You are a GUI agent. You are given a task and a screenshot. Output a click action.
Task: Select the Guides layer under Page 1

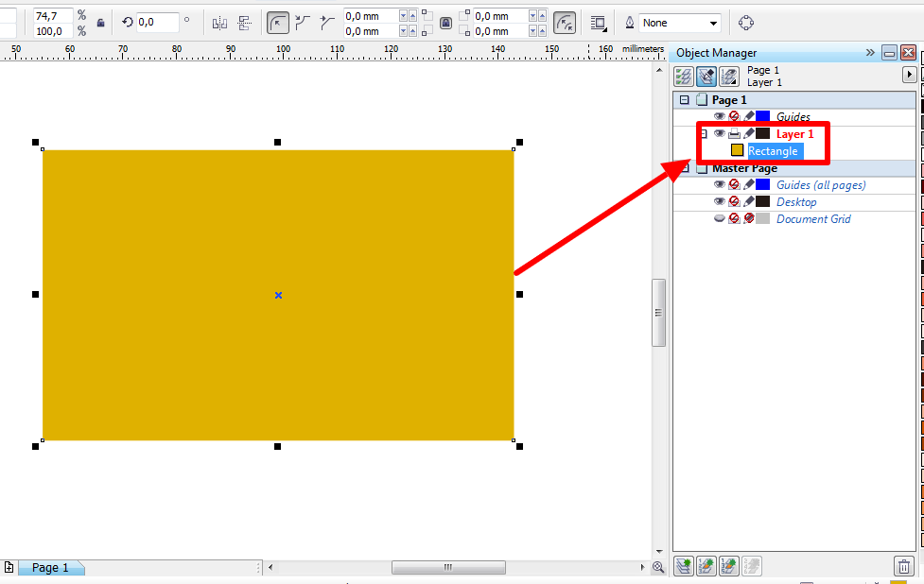click(x=793, y=116)
